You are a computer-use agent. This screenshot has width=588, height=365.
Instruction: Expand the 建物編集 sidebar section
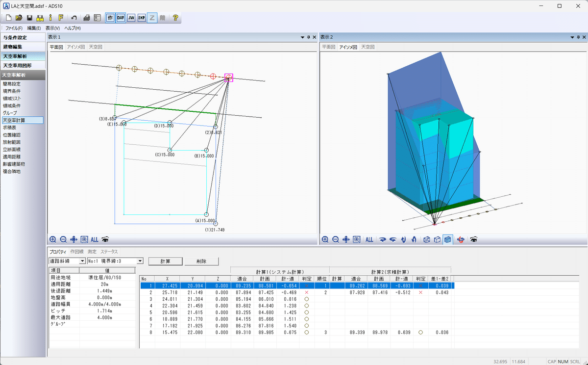pos(23,47)
